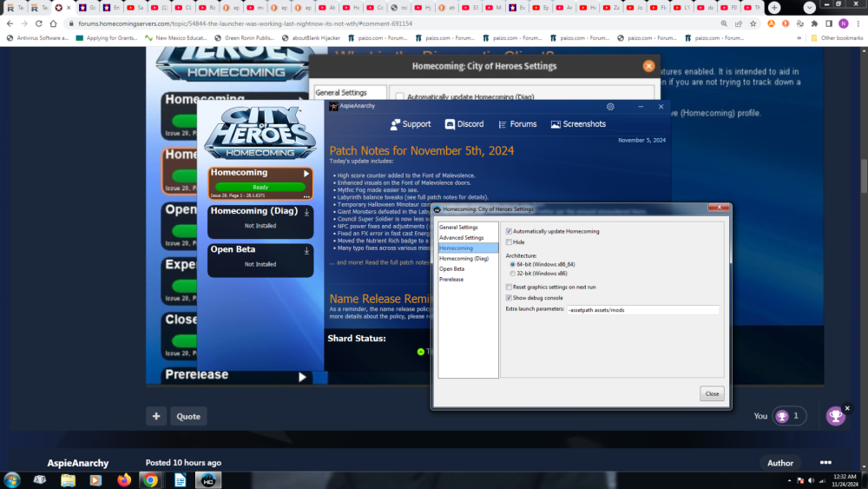Reload the forum page
Viewport: 868px width, 489px height.
tap(39, 23)
